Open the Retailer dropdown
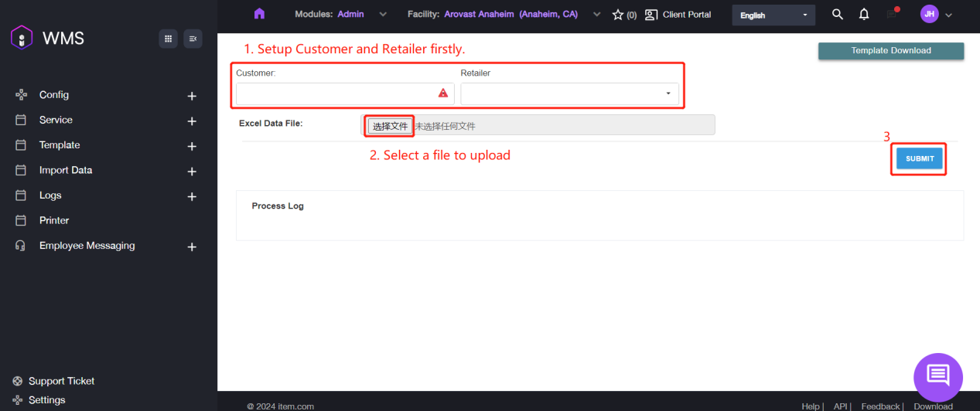This screenshot has height=411, width=980. (x=569, y=93)
